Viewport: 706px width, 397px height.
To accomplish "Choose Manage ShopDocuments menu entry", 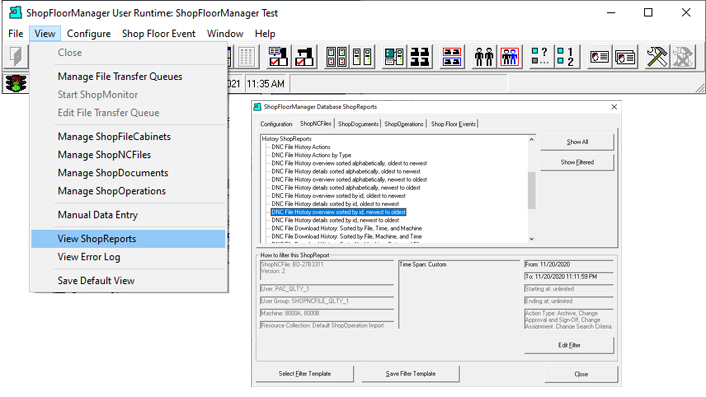I will coord(128,173).
